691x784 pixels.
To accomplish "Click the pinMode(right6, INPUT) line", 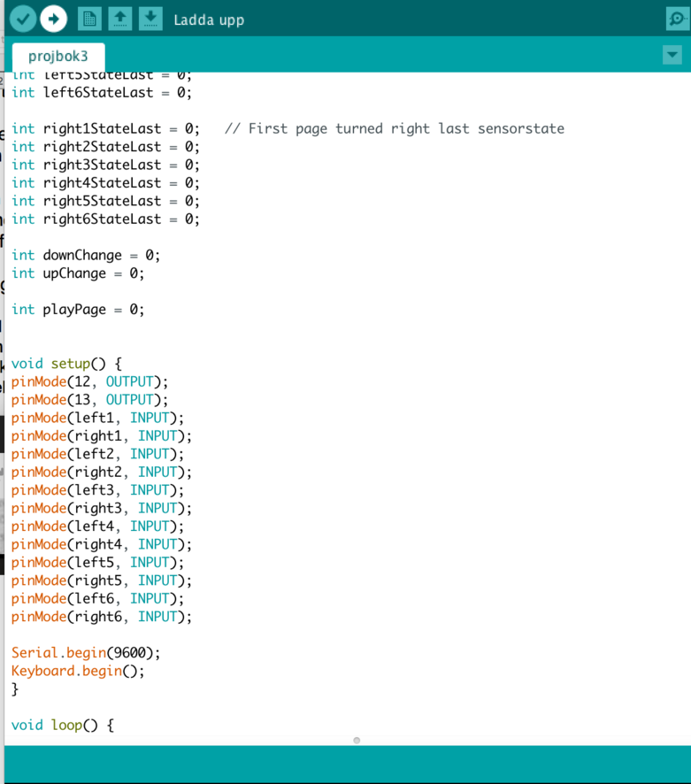I will 101,617.
